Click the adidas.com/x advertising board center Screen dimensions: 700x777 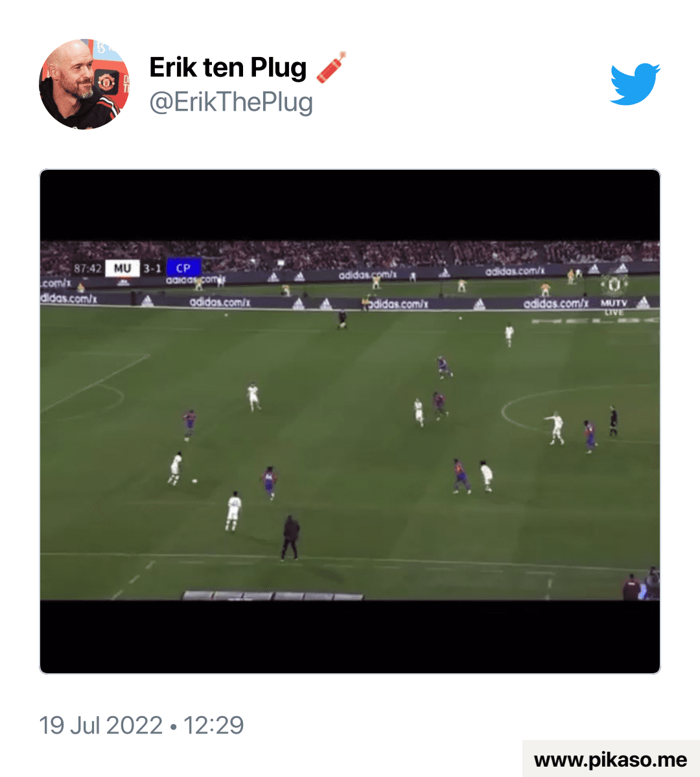point(399,304)
